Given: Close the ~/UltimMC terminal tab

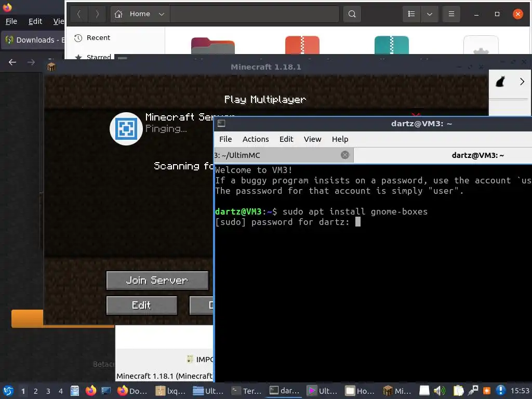Looking at the screenshot, I should pyautogui.click(x=345, y=155).
